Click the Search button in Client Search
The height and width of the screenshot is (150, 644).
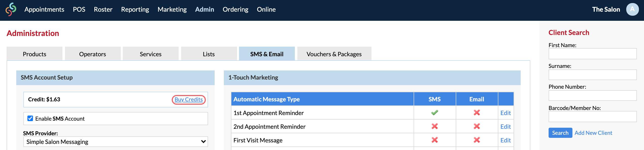click(x=560, y=133)
